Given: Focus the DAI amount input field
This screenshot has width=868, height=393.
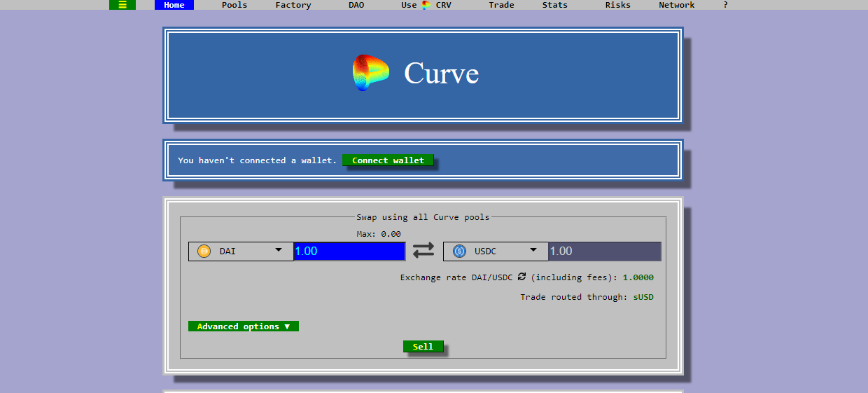Looking at the screenshot, I should tap(349, 251).
